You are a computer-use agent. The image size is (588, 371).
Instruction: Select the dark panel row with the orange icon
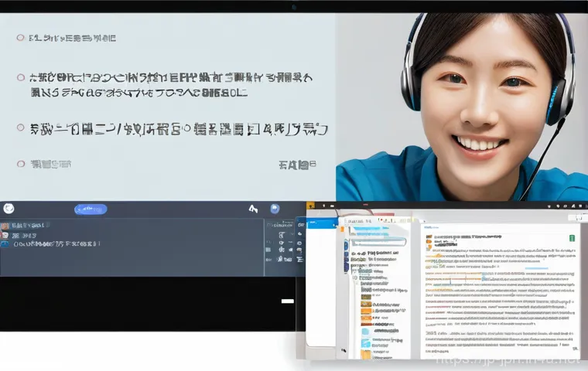(x=25, y=226)
